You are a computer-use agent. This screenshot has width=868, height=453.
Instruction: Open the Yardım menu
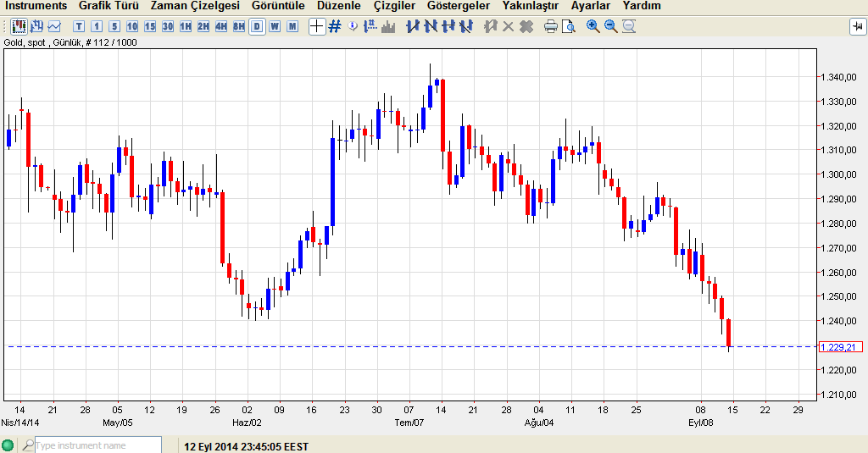pos(642,6)
